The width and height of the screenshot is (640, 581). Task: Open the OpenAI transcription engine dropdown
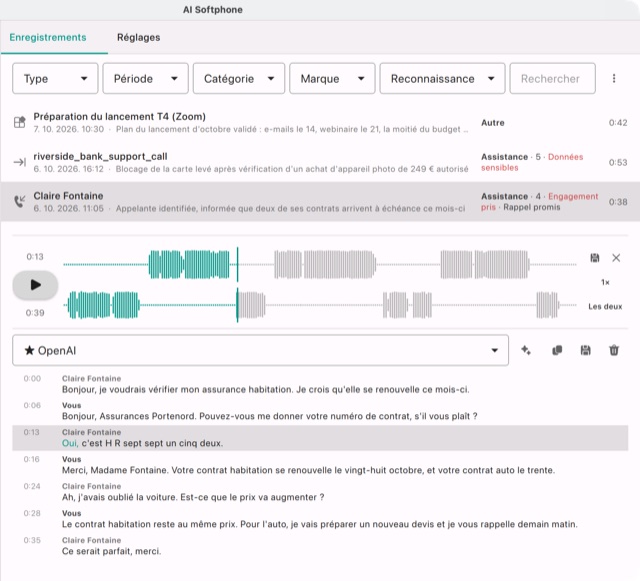(260, 350)
